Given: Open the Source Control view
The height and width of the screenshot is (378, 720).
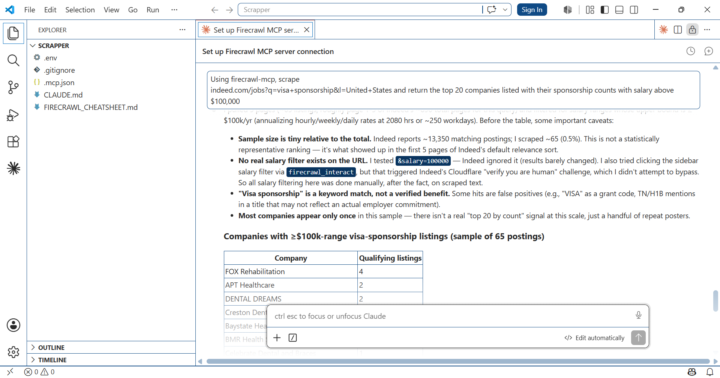Looking at the screenshot, I should pyautogui.click(x=13, y=87).
